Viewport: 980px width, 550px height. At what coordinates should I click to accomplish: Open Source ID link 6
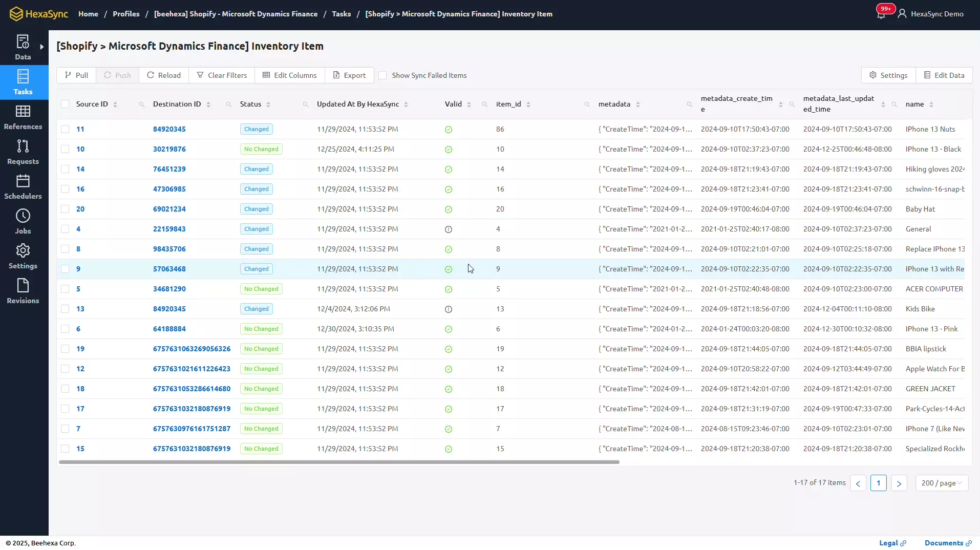coord(78,329)
